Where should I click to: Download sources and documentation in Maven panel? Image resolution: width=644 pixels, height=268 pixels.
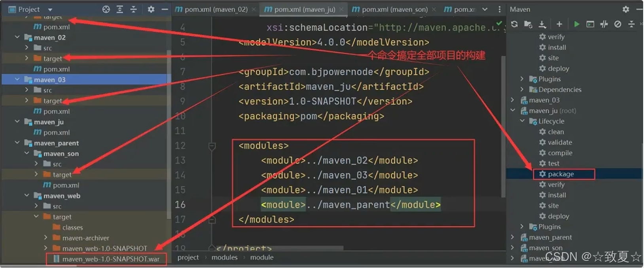pos(542,24)
